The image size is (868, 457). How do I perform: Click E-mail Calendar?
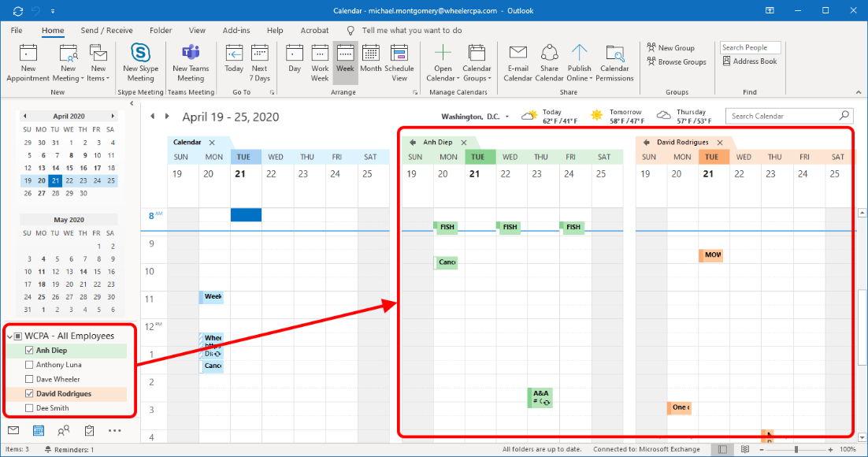click(x=517, y=63)
